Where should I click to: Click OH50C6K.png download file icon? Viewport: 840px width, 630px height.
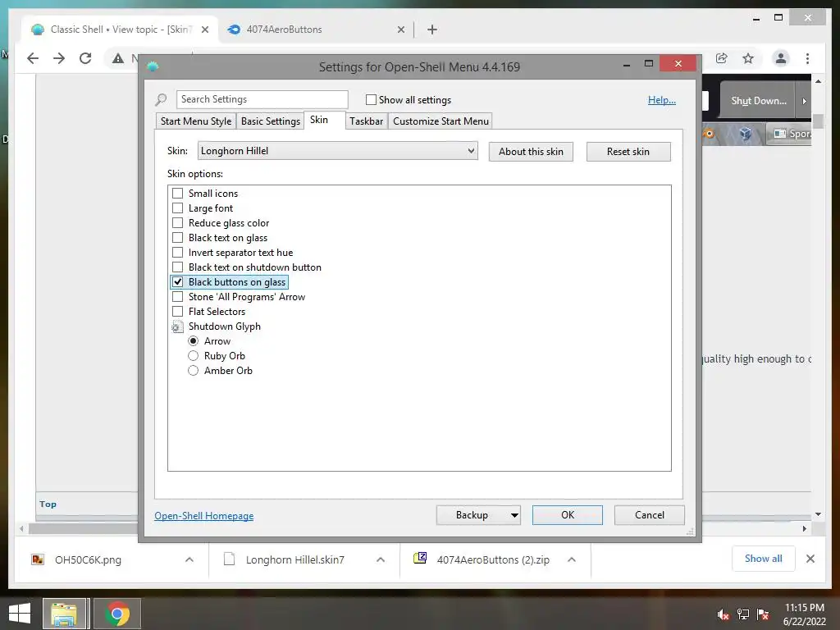pyautogui.click(x=38, y=559)
